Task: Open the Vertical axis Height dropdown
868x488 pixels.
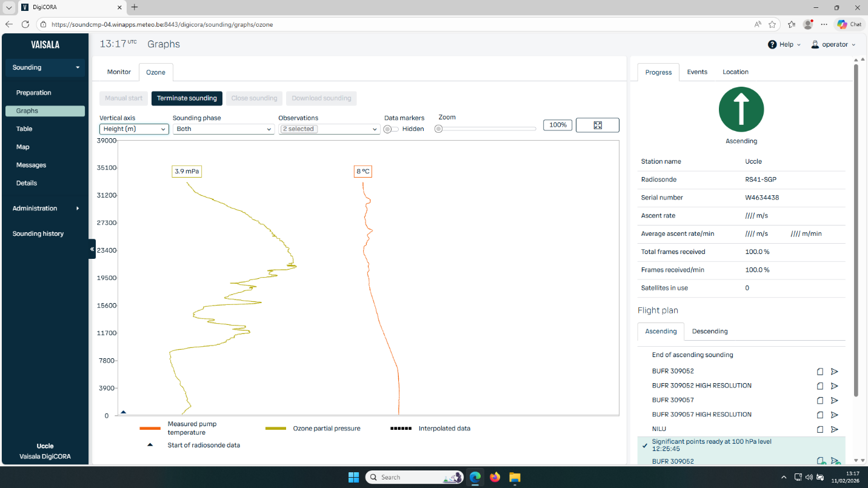Action: tap(134, 129)
